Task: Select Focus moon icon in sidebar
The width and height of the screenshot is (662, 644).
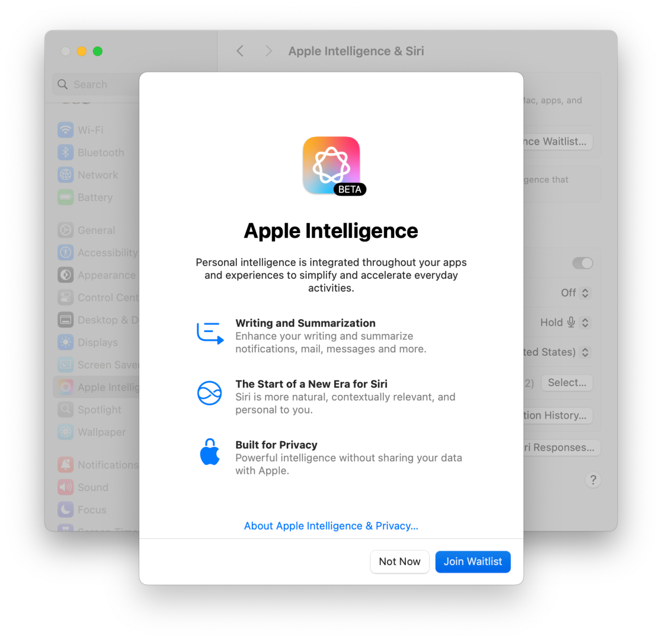Action: (x=66, y=509)
